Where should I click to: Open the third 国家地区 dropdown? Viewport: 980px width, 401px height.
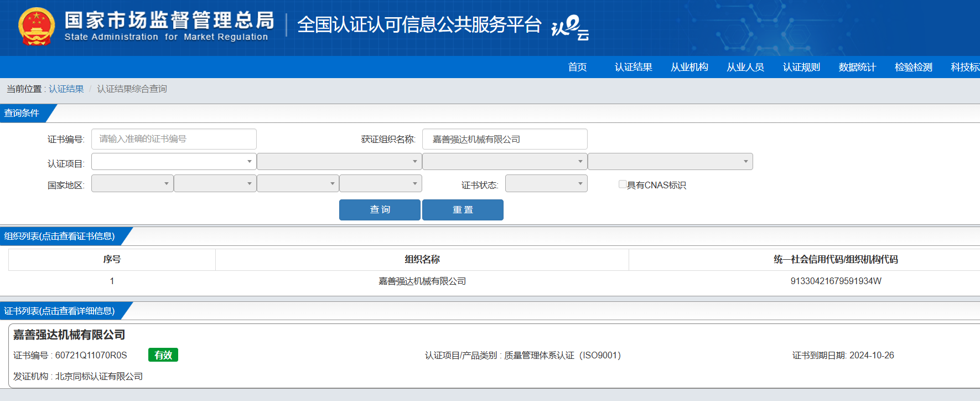[298, 183]
